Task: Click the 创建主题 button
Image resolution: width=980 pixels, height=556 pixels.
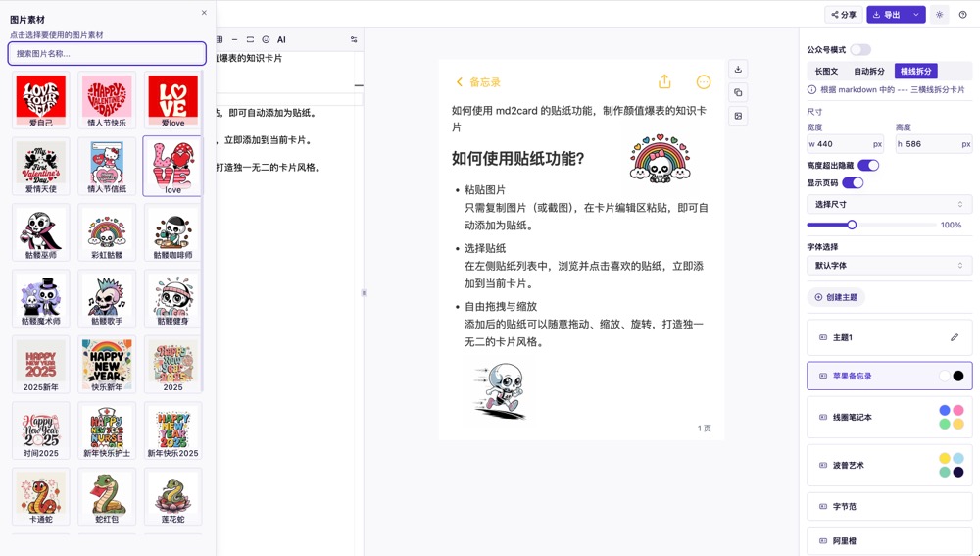Action: point(836,297)
